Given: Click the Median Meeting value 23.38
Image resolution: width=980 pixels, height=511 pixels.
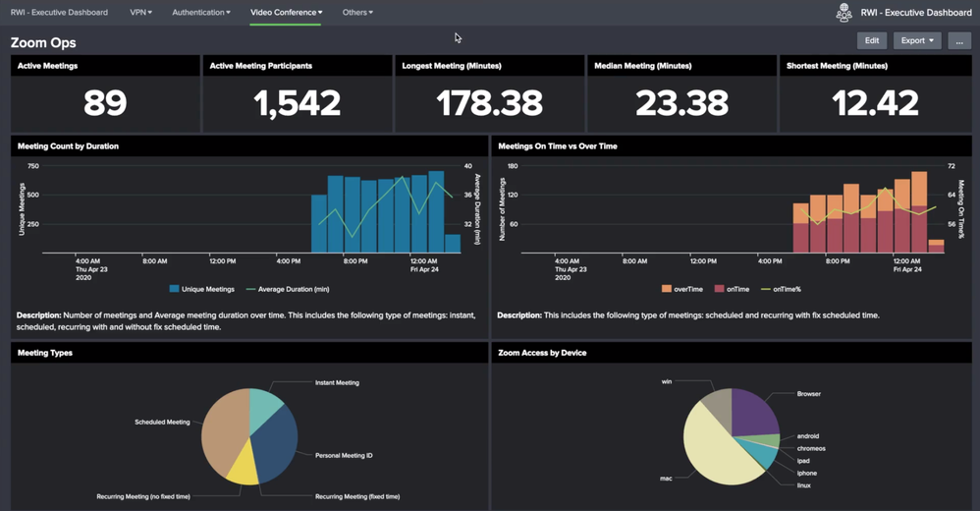Looking at the screenshot, I should [x=681, y=103].
